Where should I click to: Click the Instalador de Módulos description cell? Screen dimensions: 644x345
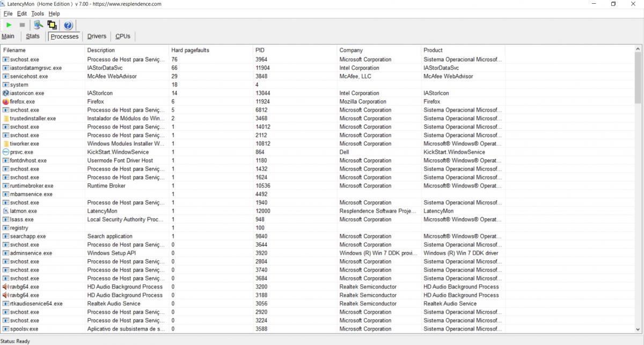click(x=126, y=118)
